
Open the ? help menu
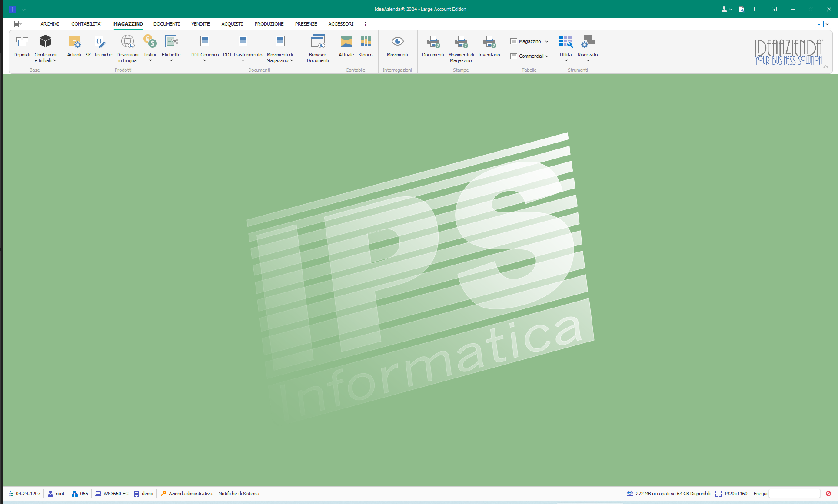point(366,24)
